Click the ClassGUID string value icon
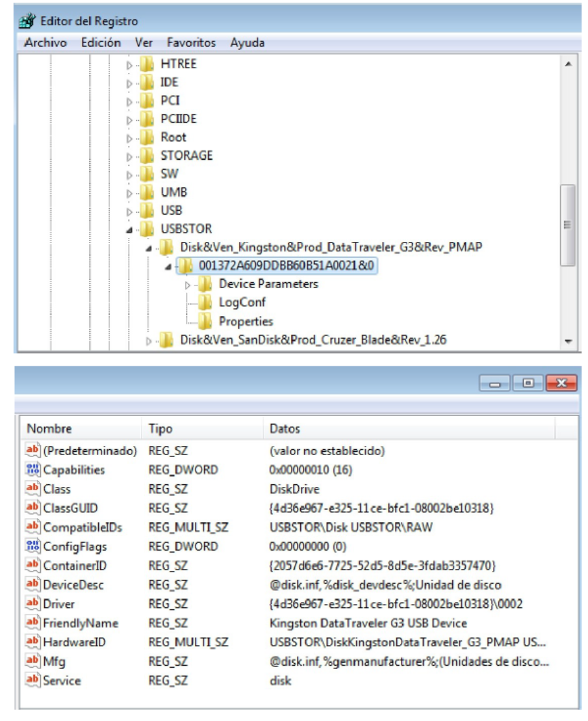 pos(33,507)
